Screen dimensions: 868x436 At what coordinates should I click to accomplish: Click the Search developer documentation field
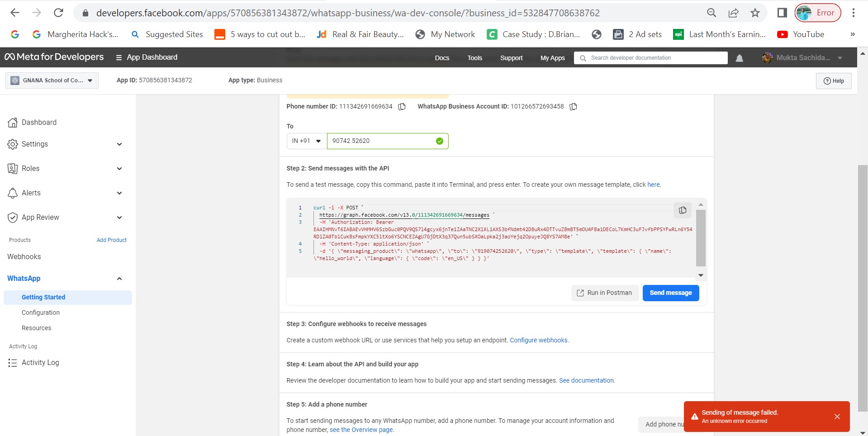[651, 58]
